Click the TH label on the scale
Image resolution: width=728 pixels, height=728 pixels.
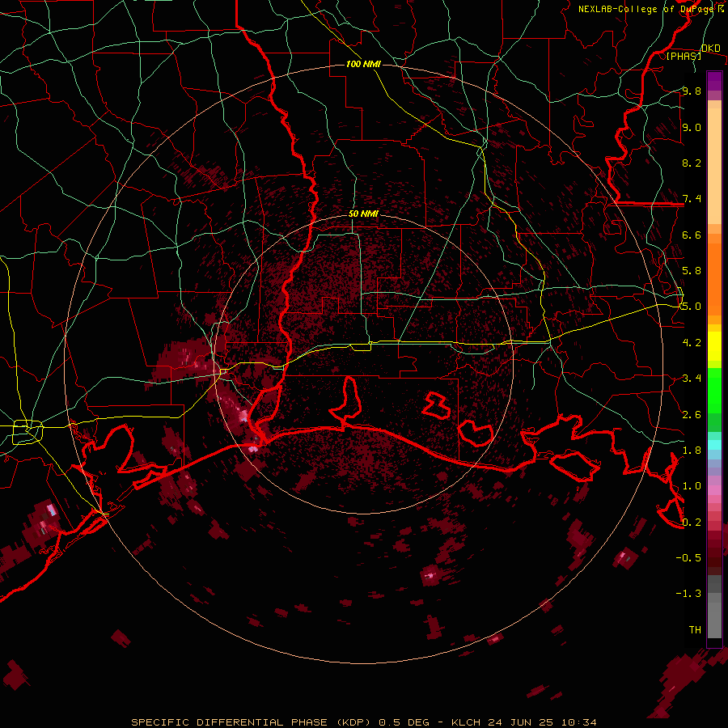pos(695,630)
